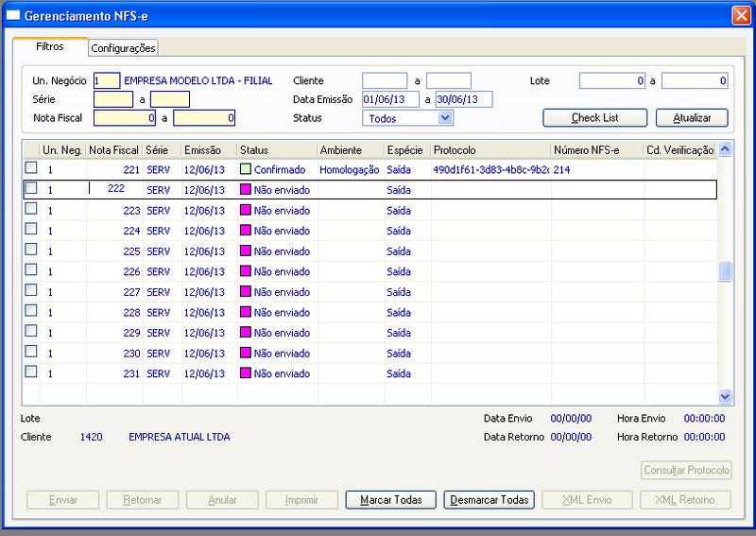Select the Filtros tab
The width and height of the screenshot is (756, 536).
click(50, 47)
